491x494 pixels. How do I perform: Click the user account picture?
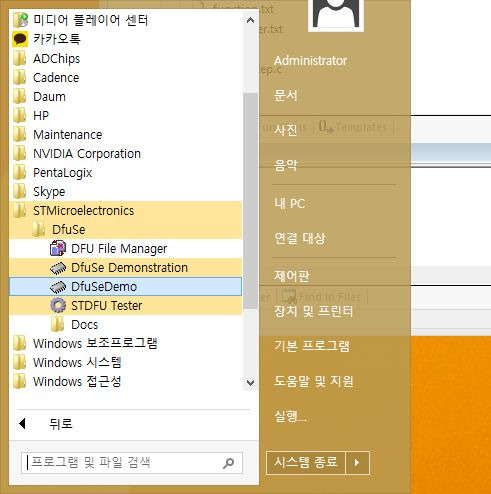coord(336,15)
